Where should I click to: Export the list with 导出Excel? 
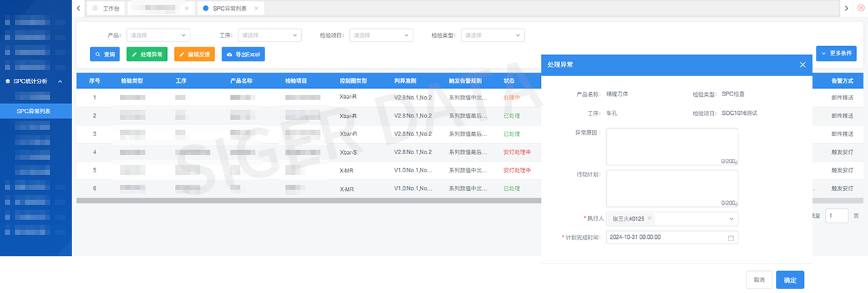tap(243, 54)
